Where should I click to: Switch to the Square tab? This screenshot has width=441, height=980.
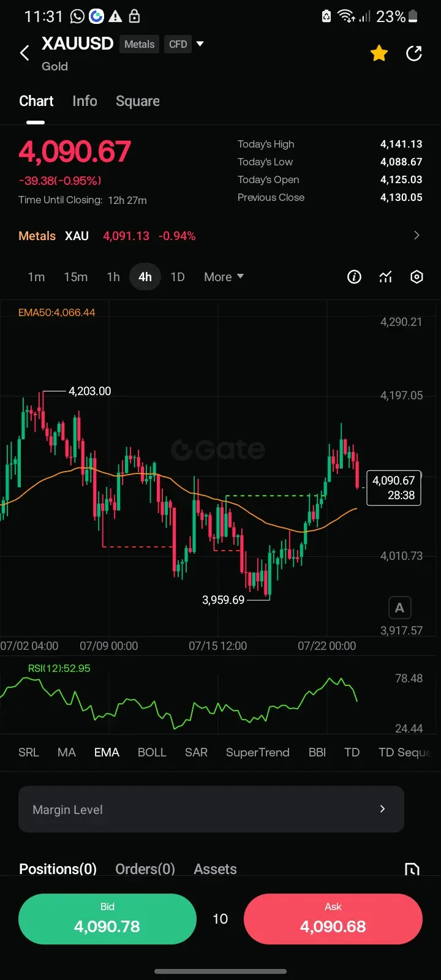click(x=138, y=101)
